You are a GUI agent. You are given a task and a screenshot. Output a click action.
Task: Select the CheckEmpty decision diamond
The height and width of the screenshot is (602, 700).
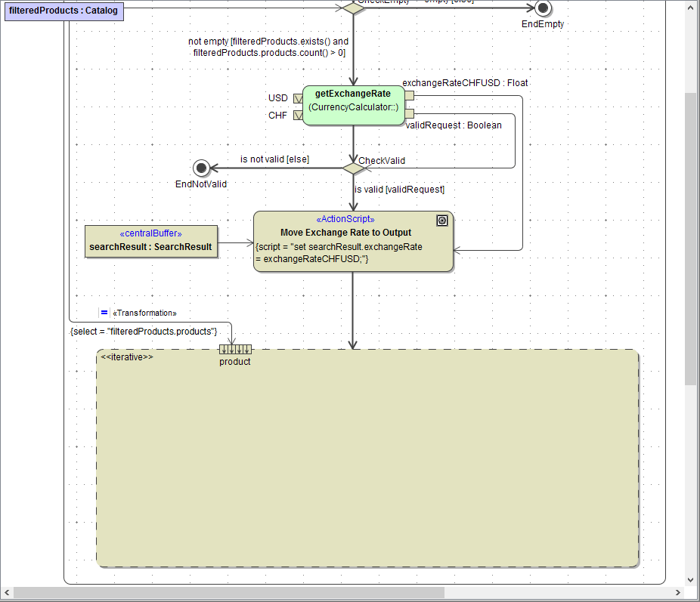point(353,7)
